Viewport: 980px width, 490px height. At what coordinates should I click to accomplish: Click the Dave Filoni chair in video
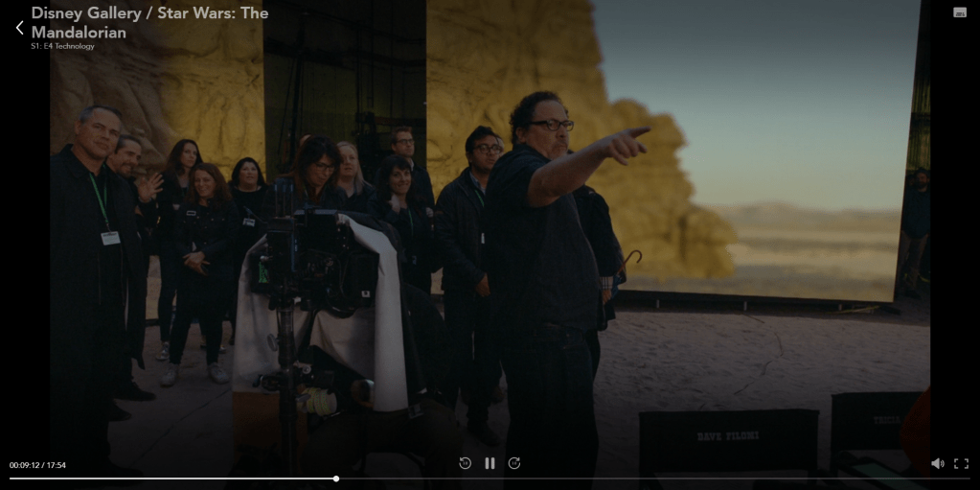click(728, 436)
